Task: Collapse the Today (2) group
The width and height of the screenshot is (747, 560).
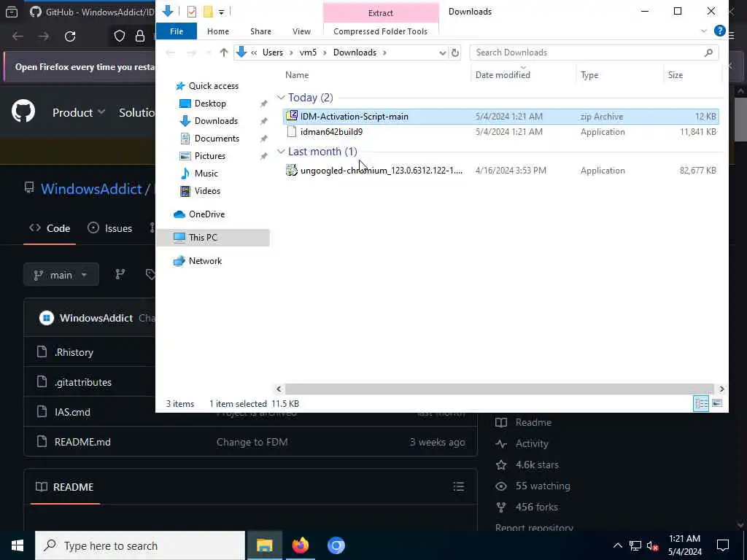Action: click(281, 98)
